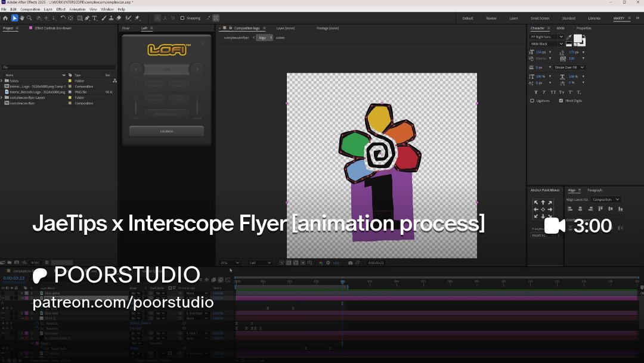Click Faux Bold style button
The height and width of the screenshot is (363, 644).
pos(536,92)
